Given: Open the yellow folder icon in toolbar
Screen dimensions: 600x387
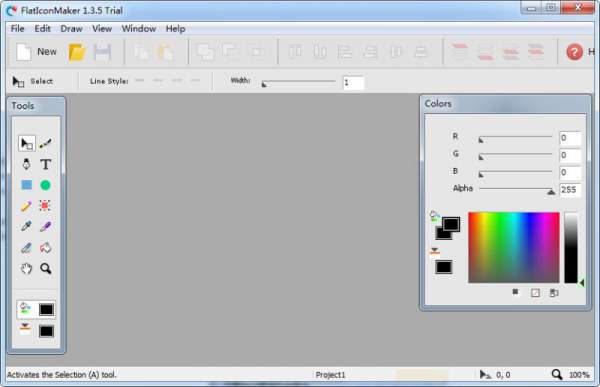Looking at the screenshot, I should [77, 52].
